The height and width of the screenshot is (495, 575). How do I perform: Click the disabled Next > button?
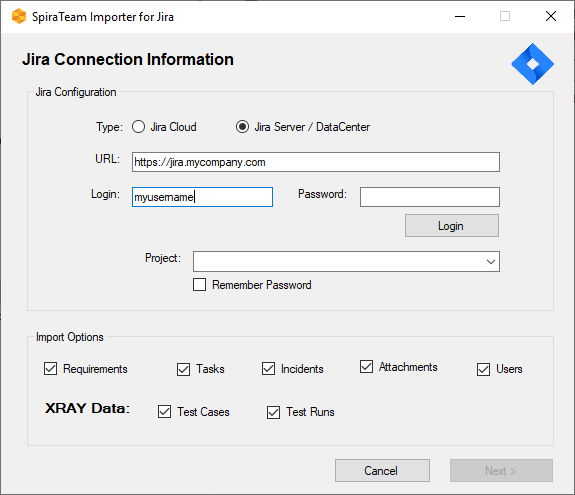501,470
